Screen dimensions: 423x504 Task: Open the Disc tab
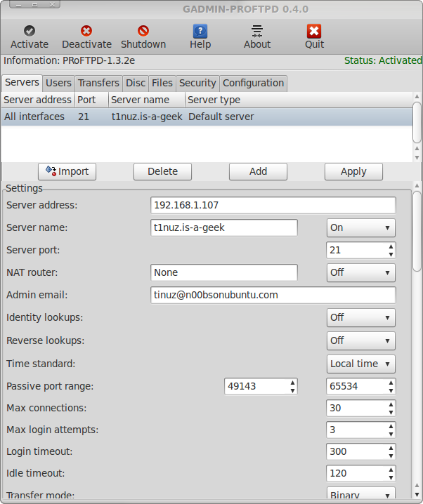pyautogui.click(x=136, y=84)
